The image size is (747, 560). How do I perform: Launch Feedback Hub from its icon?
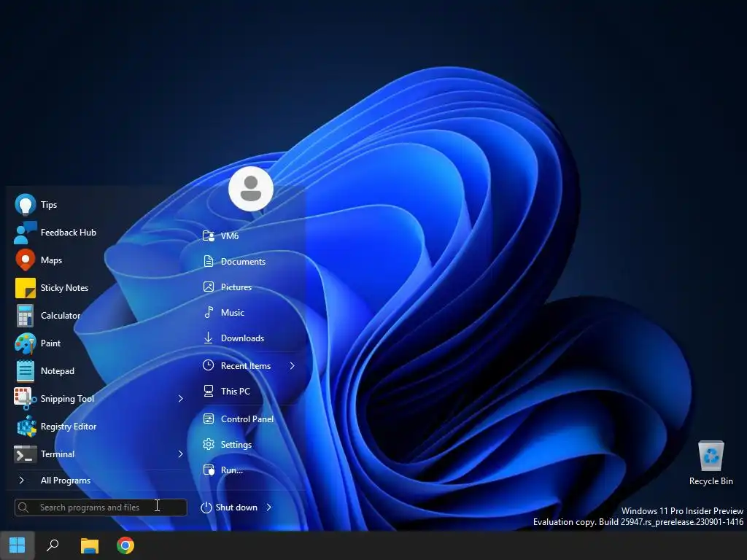(26, 233)
